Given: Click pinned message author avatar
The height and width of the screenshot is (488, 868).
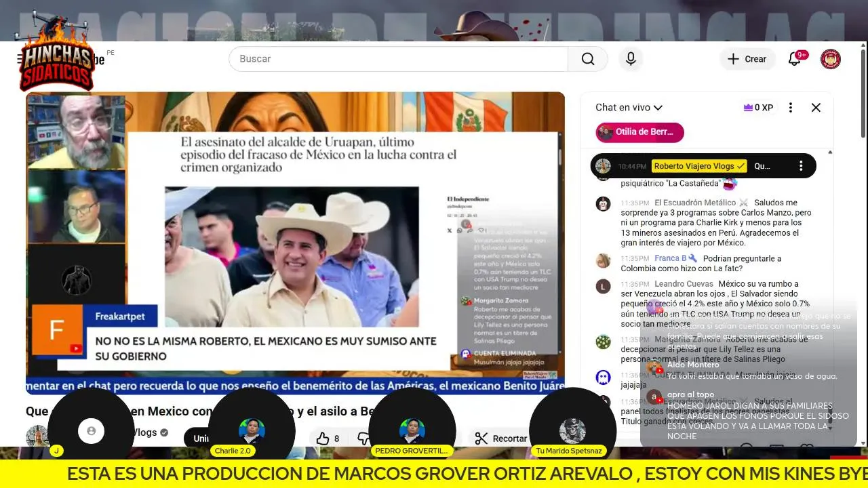Looking at the screenshot, I should [x=604, y=165].
